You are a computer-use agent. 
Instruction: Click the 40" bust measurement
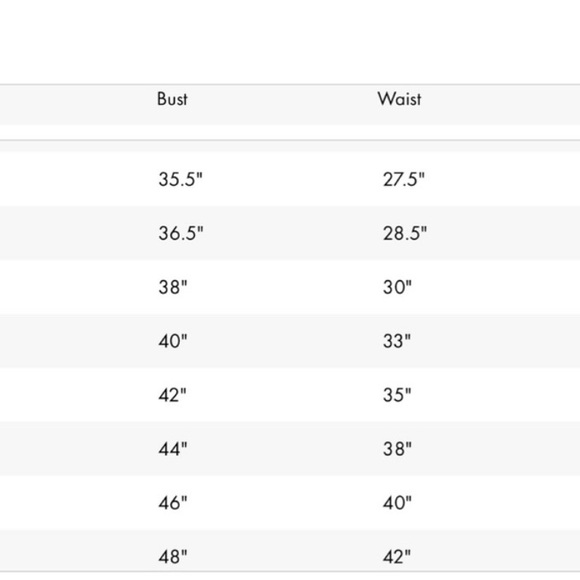pos(173,341)
